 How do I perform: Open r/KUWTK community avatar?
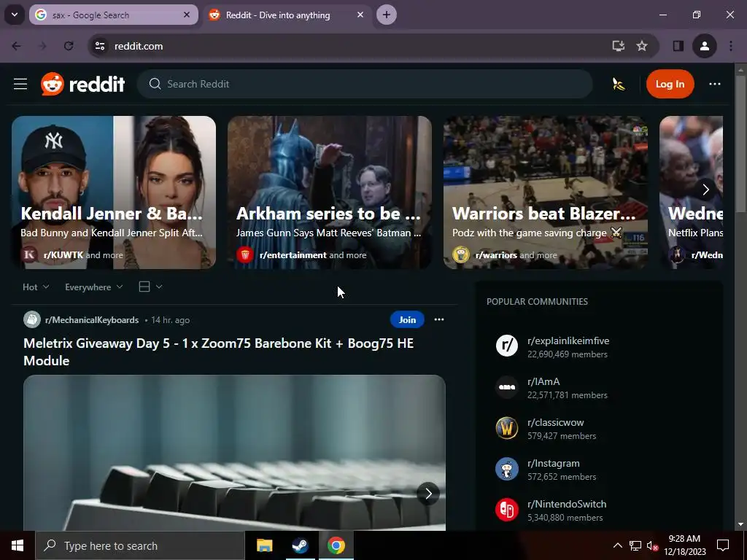pos(29,254)
